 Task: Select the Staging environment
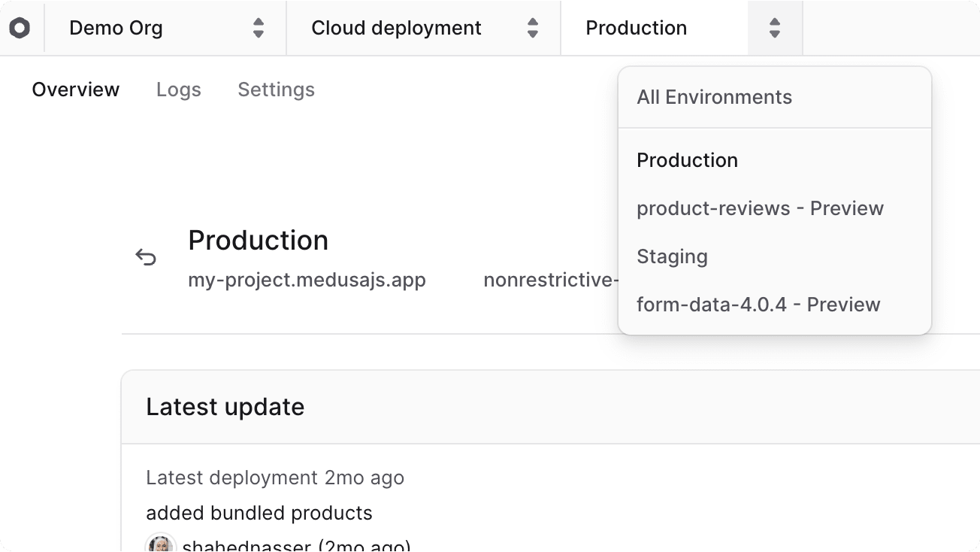(672, 256)
